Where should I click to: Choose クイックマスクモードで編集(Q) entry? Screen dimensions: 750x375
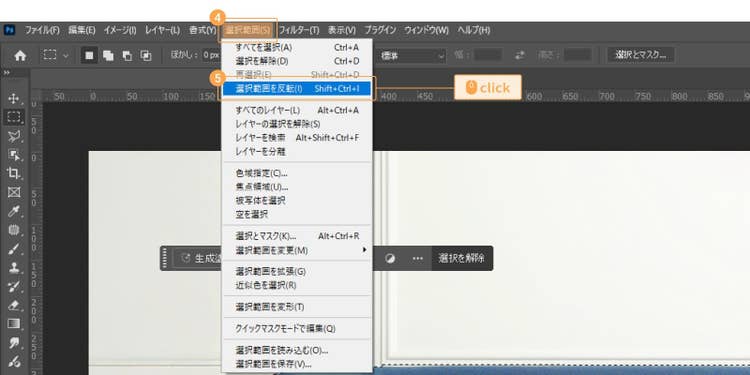297,329
